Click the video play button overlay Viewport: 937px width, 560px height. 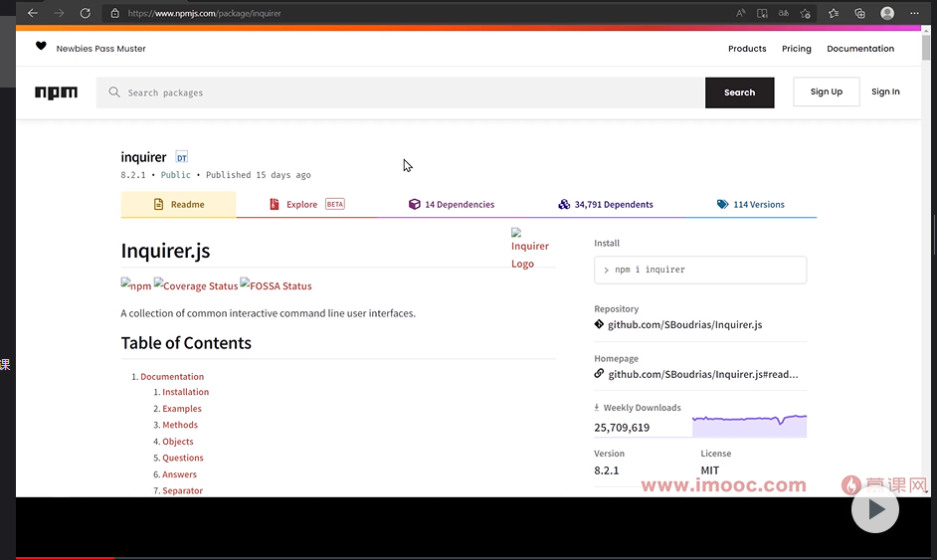coord(875,509)
